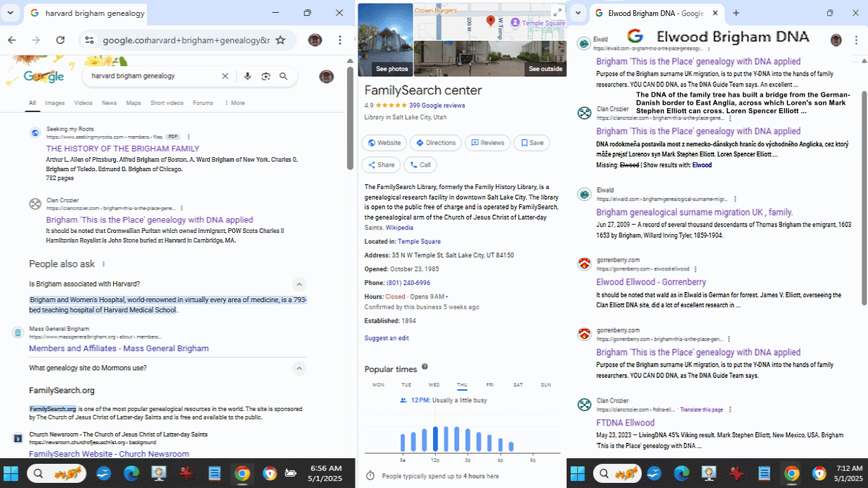Image resolution: width=868 pixels, height=488 pixels.
Task: Save FamilySearch center place
Action: click(532, 143)
